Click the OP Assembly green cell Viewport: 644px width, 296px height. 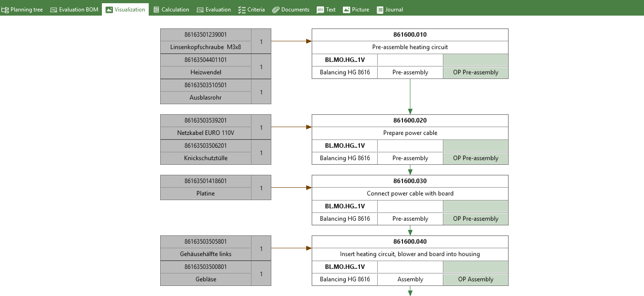click(475, 279)
